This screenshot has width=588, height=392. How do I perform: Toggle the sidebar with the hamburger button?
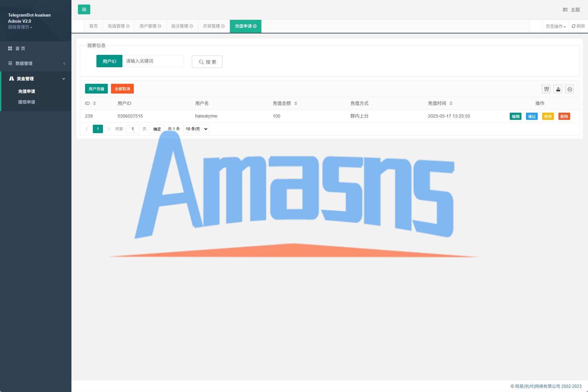pos(84,9)
